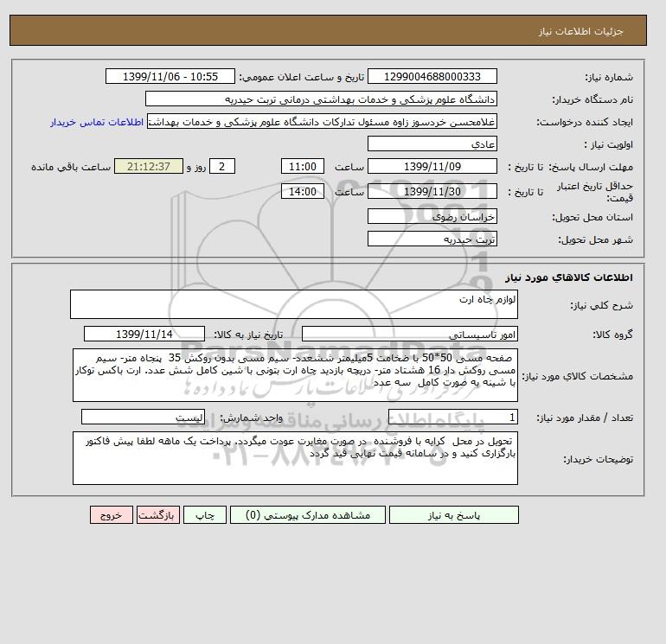Click the remaining days field showing 2
This screenshot has width=666, height=644.
(x=222, y=167)
